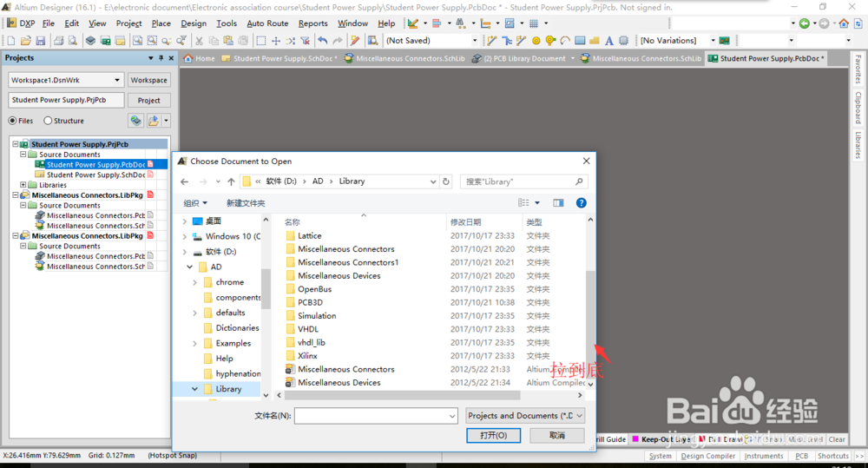Select the place component chip icon
This screenshot has height=468, width=868.
[623, 41]
